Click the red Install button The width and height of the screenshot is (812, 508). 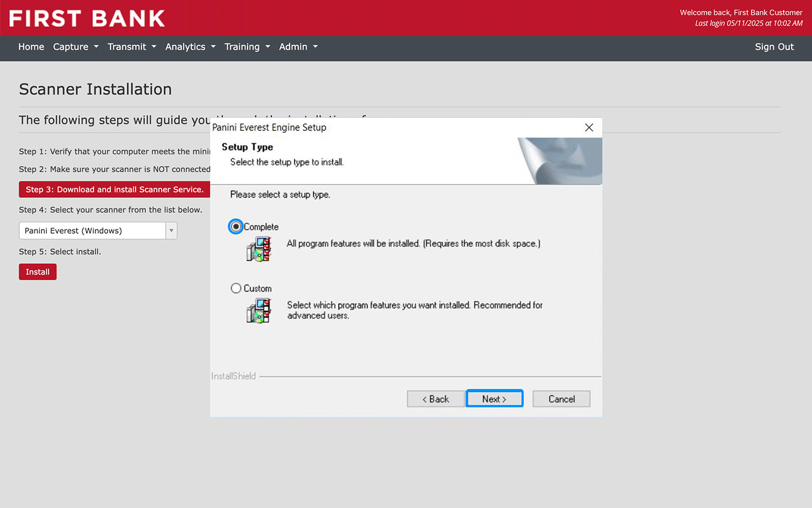tap(38, 272)
